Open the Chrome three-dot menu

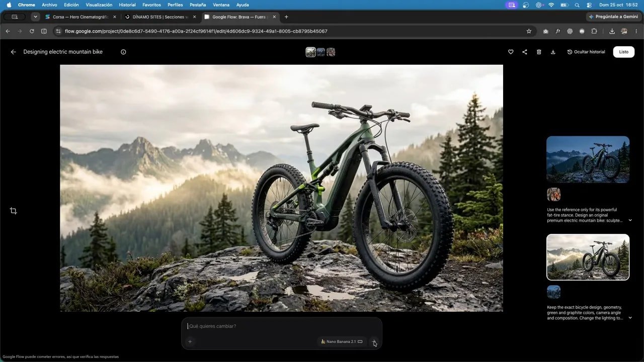(636, 31)
